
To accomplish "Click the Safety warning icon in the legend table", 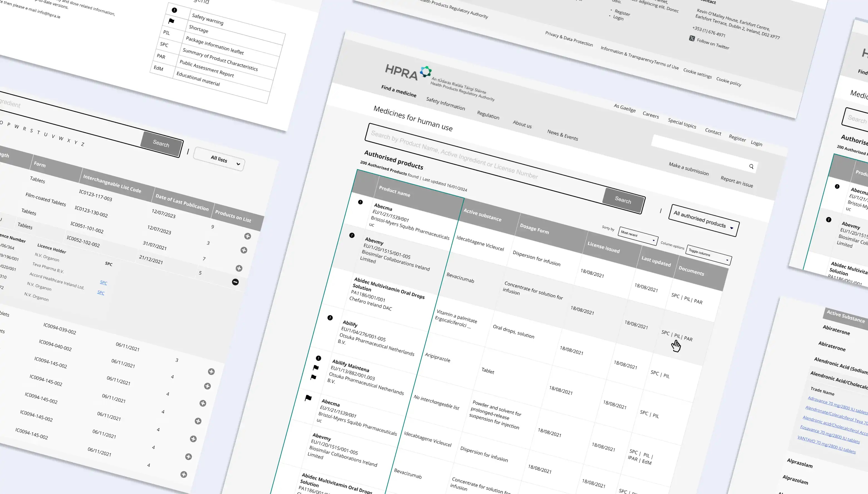I will 174,10.
